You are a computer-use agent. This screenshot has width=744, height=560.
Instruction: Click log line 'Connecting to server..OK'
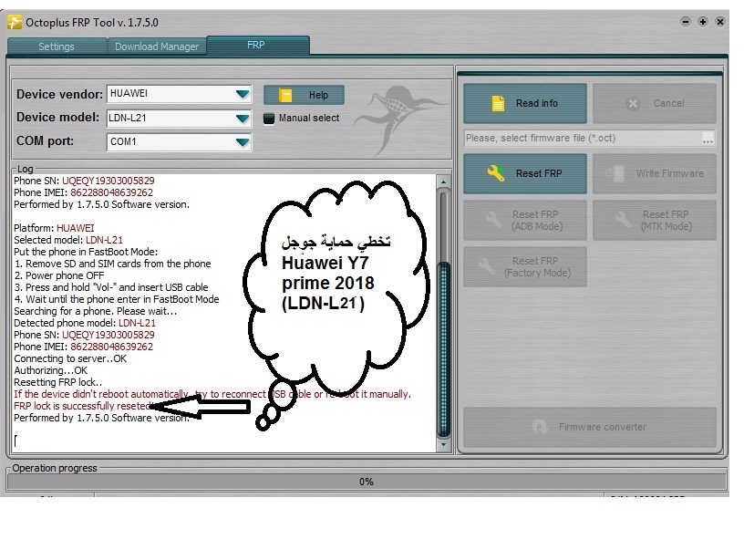[x=70, y=358]
